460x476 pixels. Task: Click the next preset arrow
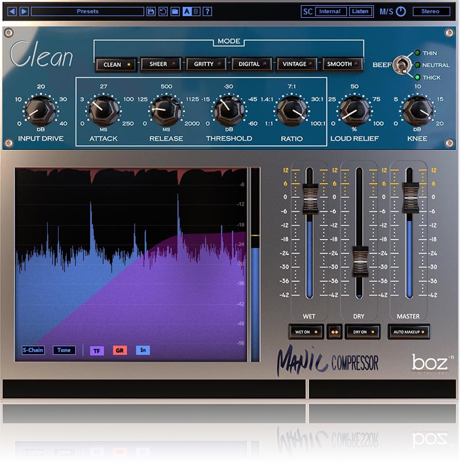24,11
